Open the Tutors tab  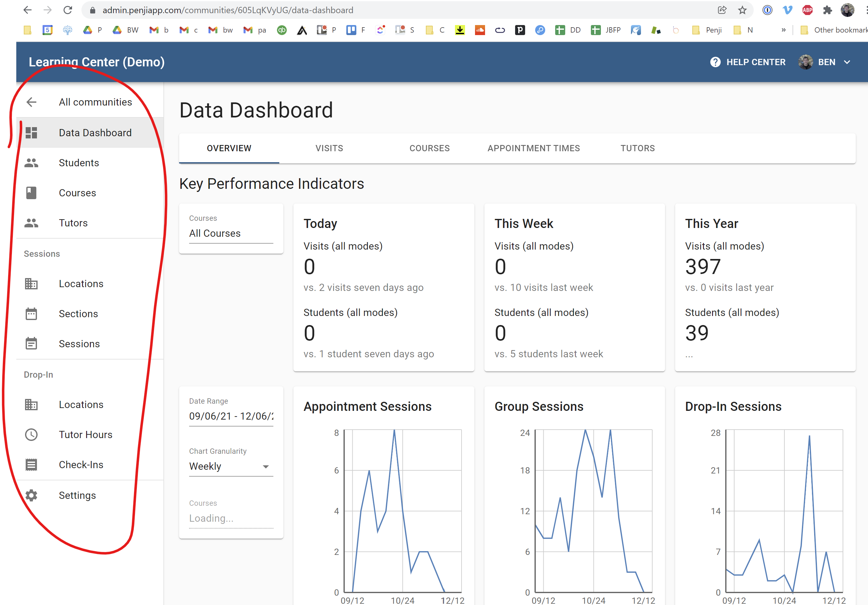638,148
